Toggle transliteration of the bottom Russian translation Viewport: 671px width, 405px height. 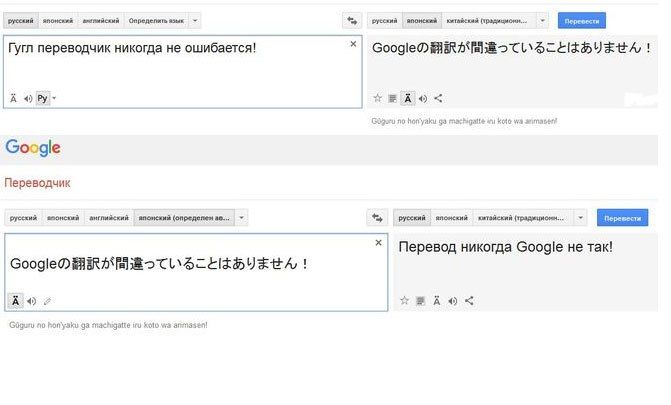click(436, 301)
